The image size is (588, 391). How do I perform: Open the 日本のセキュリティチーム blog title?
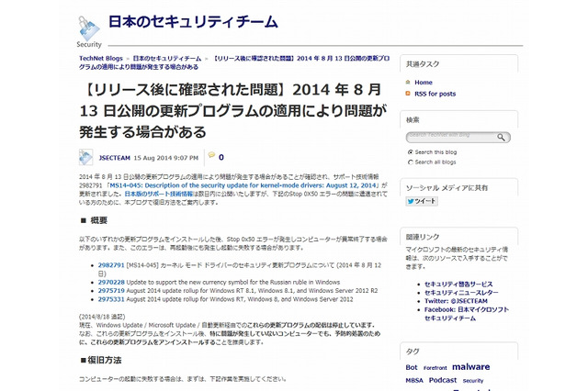pyautogui.click(x=193, y=22)
